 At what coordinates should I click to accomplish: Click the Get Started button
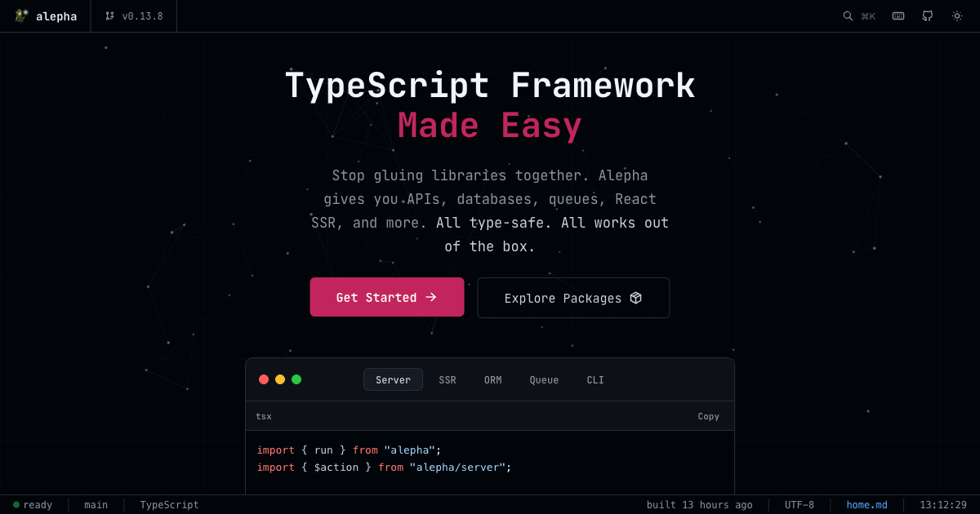click(387, 297)
